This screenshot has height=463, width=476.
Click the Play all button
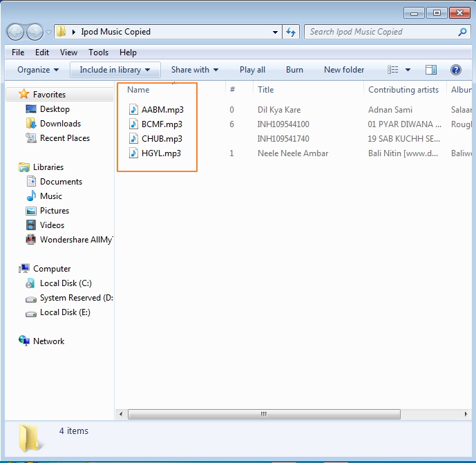pyautogui.click(x=252, y=70)
